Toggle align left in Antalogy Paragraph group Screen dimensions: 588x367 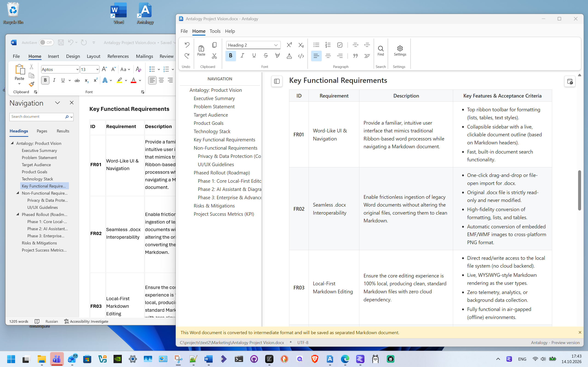coord(316,56)
